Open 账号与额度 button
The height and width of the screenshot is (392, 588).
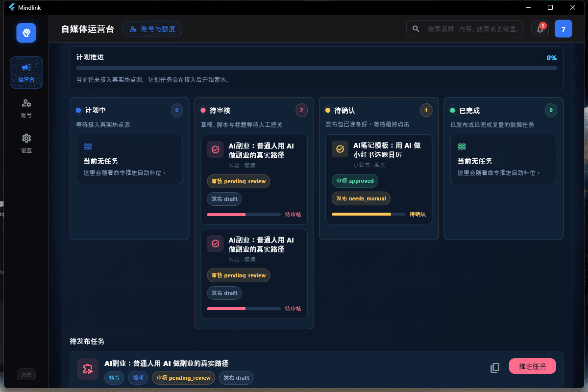click(x=152, y=29)
